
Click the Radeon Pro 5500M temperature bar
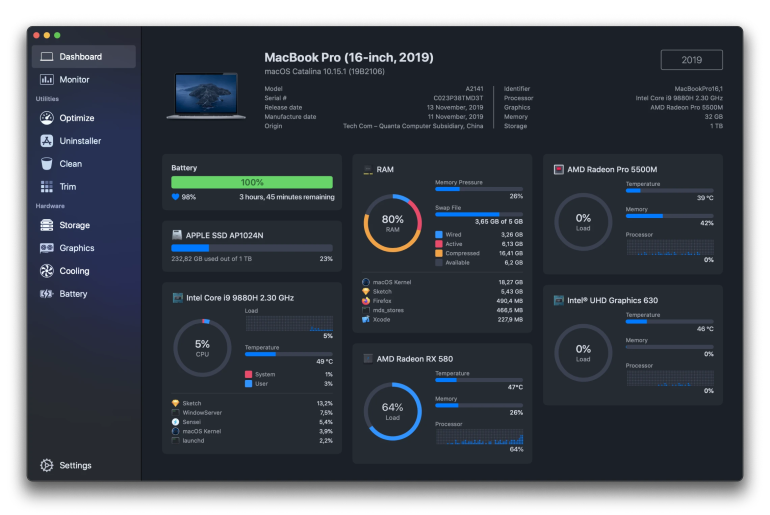coord(669,190)
